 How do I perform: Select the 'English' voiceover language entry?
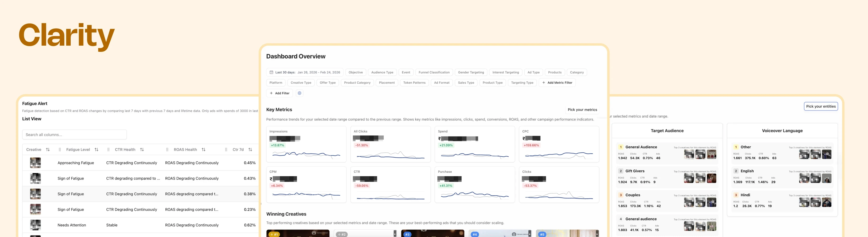tap(782, 177)
